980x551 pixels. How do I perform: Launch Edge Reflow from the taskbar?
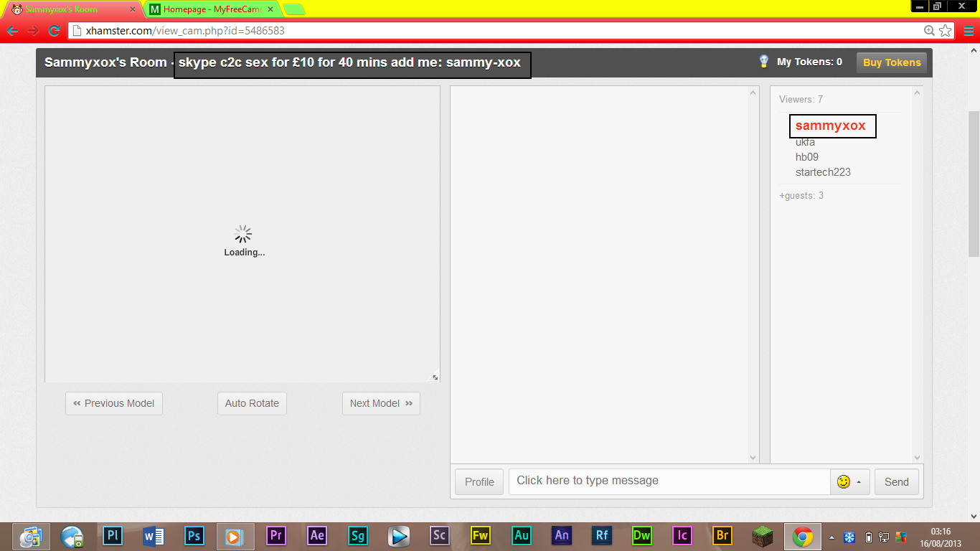click(602, 535)
